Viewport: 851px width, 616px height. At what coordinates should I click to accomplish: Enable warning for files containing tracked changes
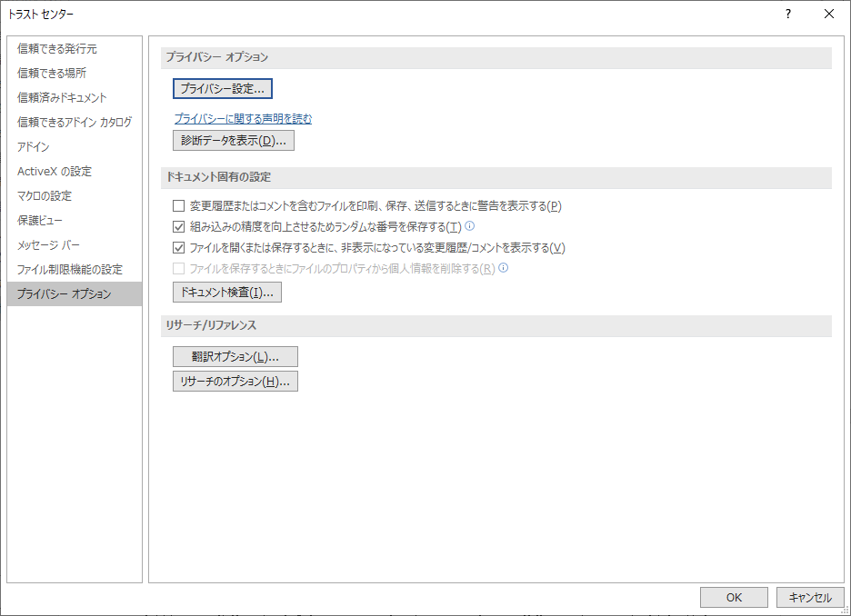click(178, 206)
